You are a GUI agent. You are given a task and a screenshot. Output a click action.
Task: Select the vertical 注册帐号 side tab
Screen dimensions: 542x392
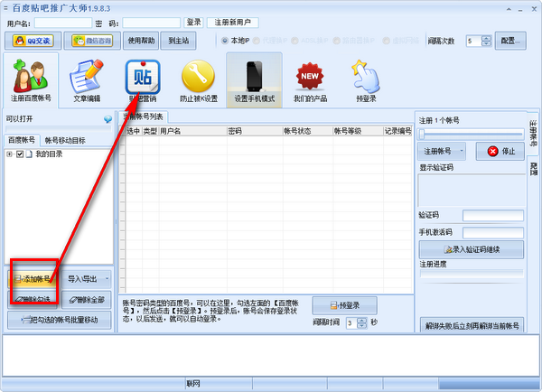click(533, 134)
